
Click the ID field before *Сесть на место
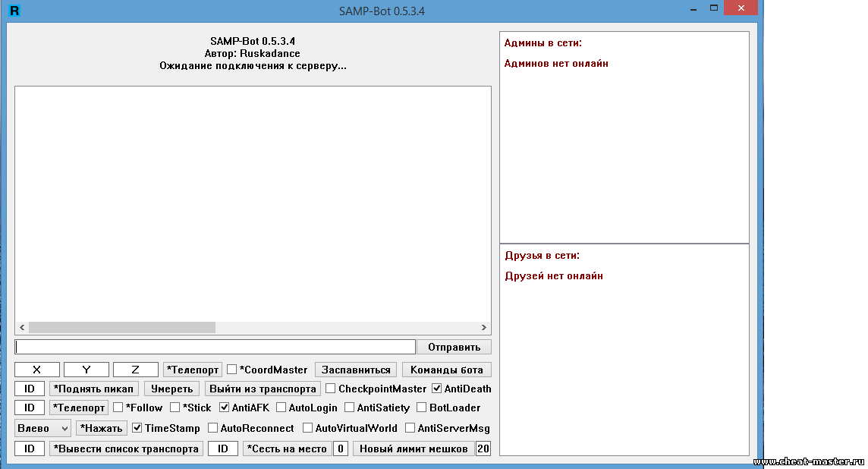click(222, 449)
